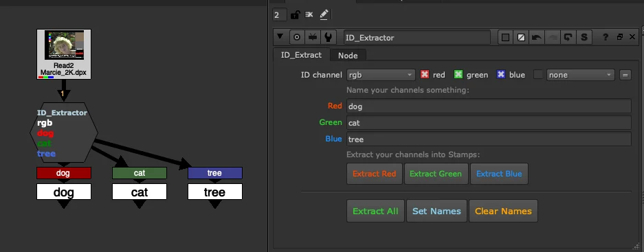Select the blue tree stamp node
The width and height of the screenshot is (644, 252).
pos(215,173)
